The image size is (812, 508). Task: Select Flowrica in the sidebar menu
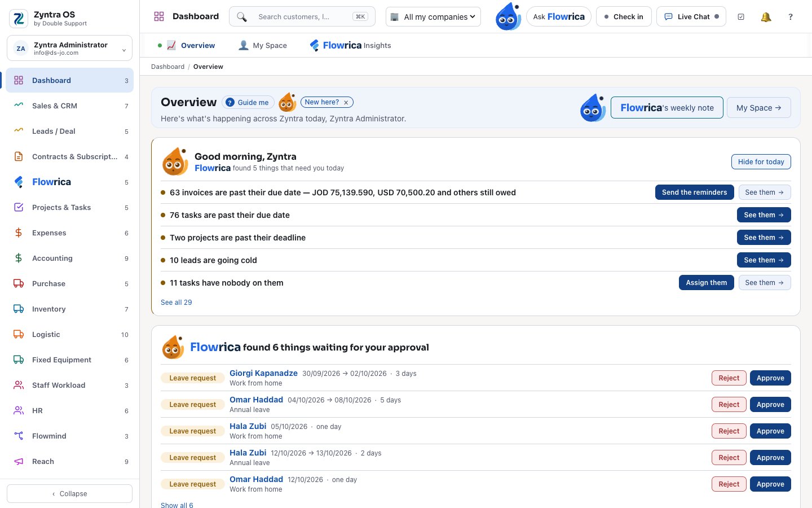pos(70,182)
